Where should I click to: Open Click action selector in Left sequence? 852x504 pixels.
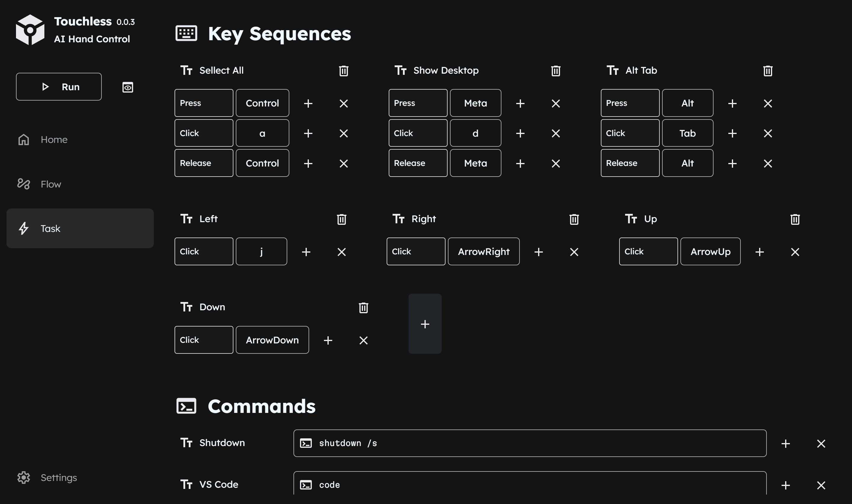(x=204, y=251)
